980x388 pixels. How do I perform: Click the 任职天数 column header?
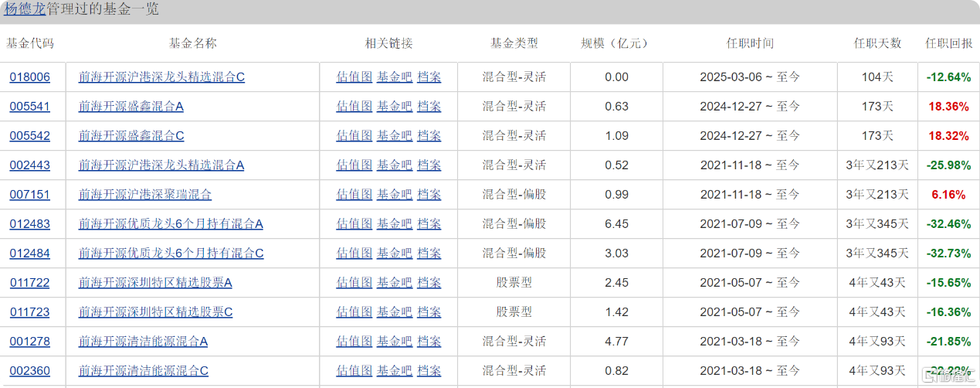pyautogui.click(x=877, y=44)
